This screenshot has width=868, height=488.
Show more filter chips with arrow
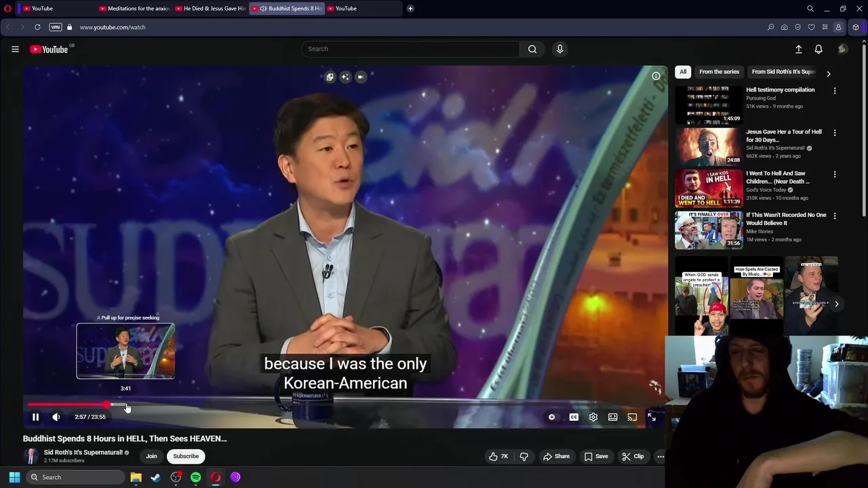pyautogui.click(x=828, y=73)
